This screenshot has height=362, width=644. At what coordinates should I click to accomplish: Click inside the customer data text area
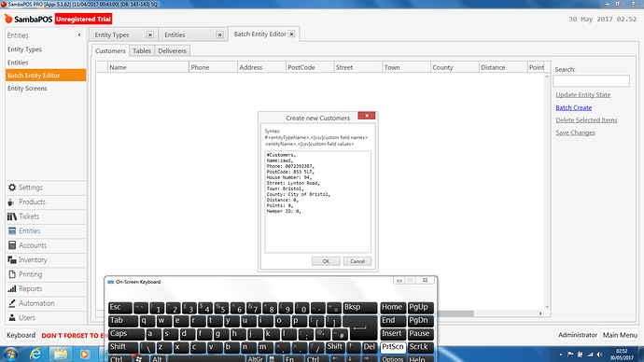coord(317,202)
